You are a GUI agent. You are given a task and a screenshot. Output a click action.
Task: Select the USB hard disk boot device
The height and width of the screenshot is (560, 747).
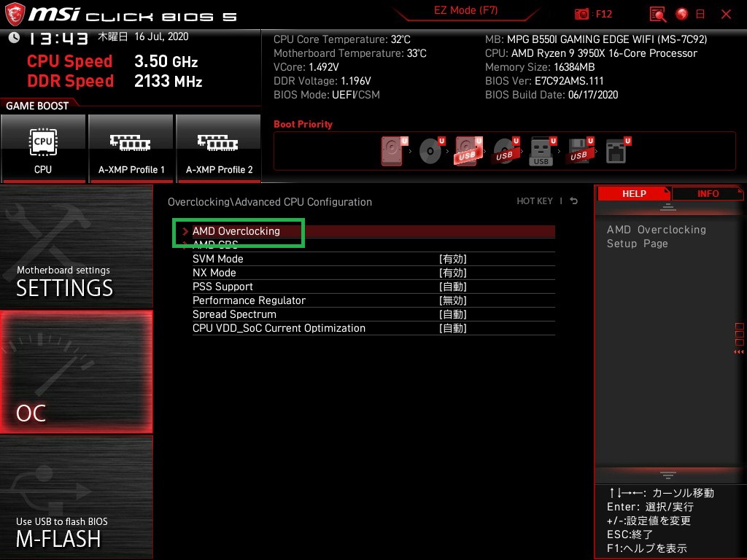coord(468,150)
